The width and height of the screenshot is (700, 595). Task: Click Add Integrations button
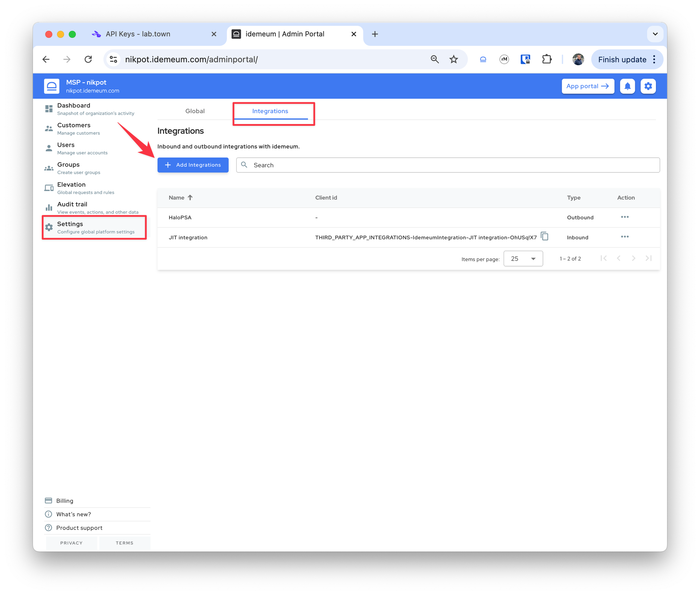pos(193,165)
